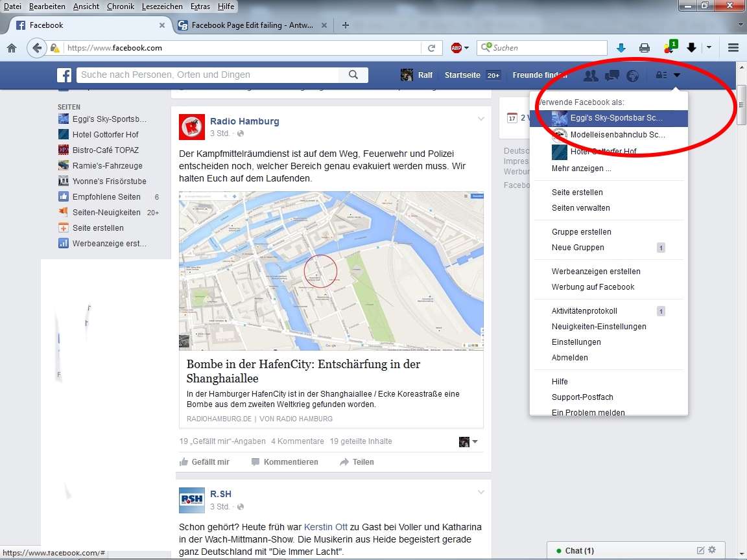Image resolution: width=747 pixels, height=560 pixels.
Task: Click the colorful addon icon with badge 1
Action: 670,47
